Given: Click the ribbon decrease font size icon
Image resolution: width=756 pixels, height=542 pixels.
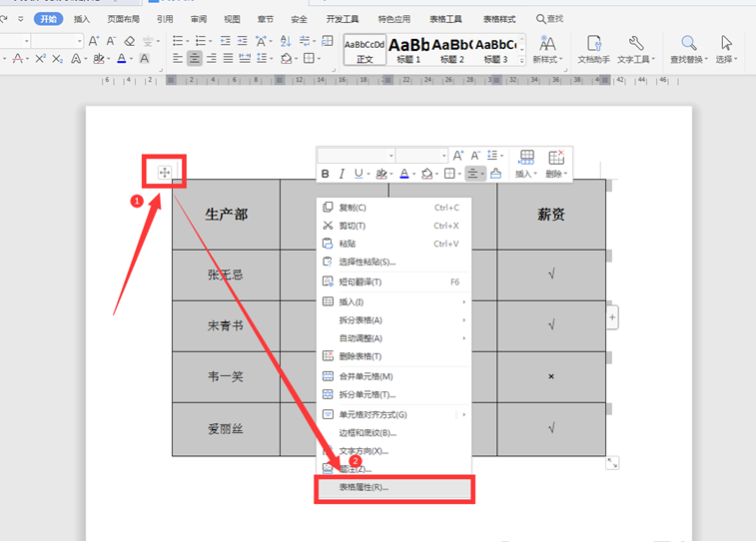Looking at the screenshot, I should point(111,41).
